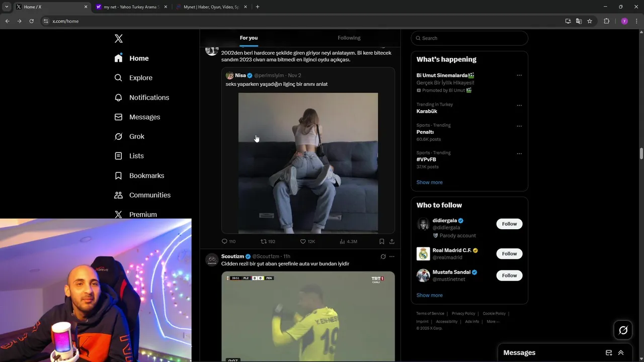This screenshot has height=362, width=644.
Task: Click Grok icon on Scoutizm post
Action: (x=383, y=256)
